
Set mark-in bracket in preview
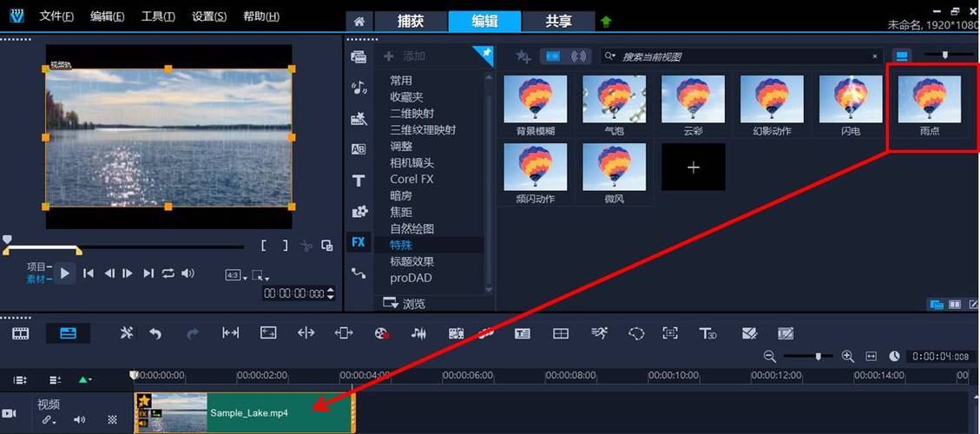click(x=265, y=246)
